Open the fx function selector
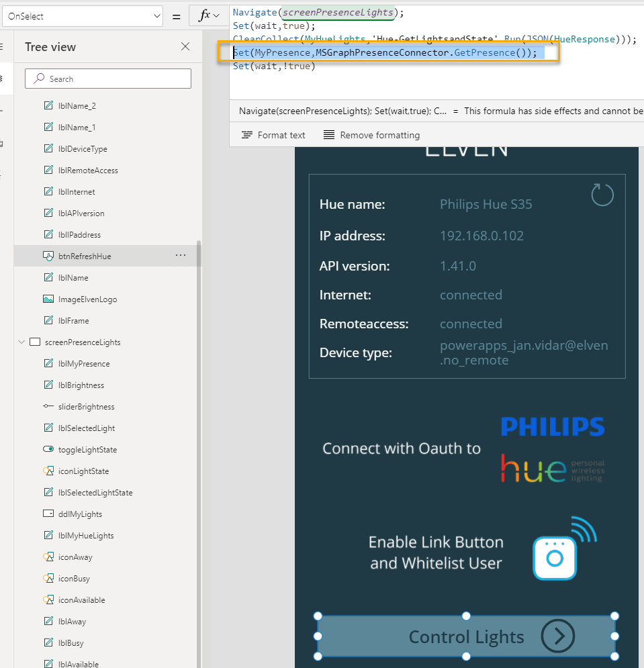The image size is (644, 668). 209,16
